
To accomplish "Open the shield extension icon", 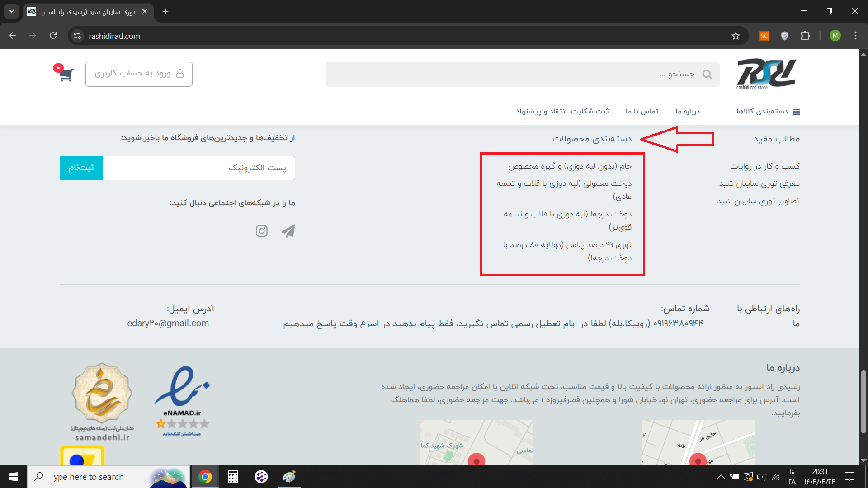I will 784,36.
